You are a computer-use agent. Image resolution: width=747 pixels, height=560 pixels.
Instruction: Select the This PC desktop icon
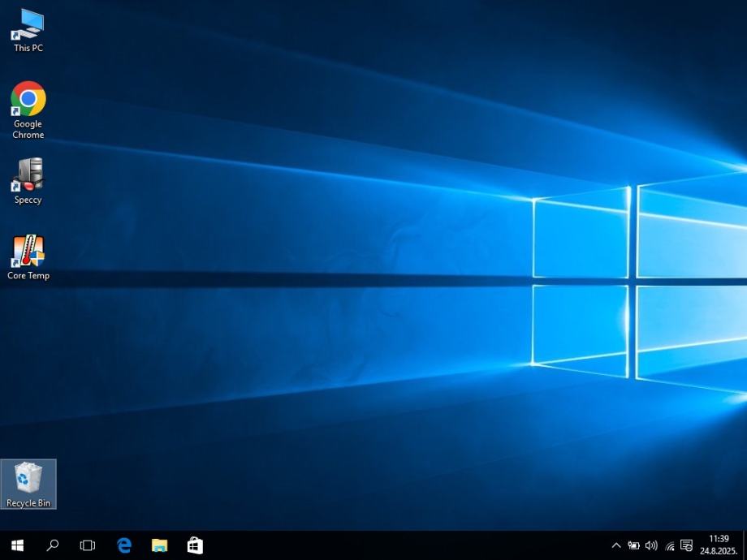pos(28,24)
